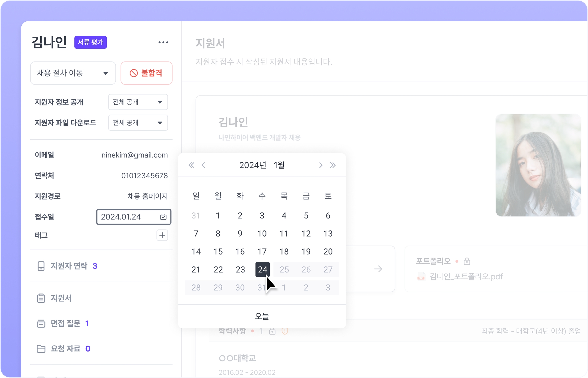Expand the 지원자 정보 공개 dropdown
Image resolution: width=588 pixels, height=378 pixels.
point(138,102)
